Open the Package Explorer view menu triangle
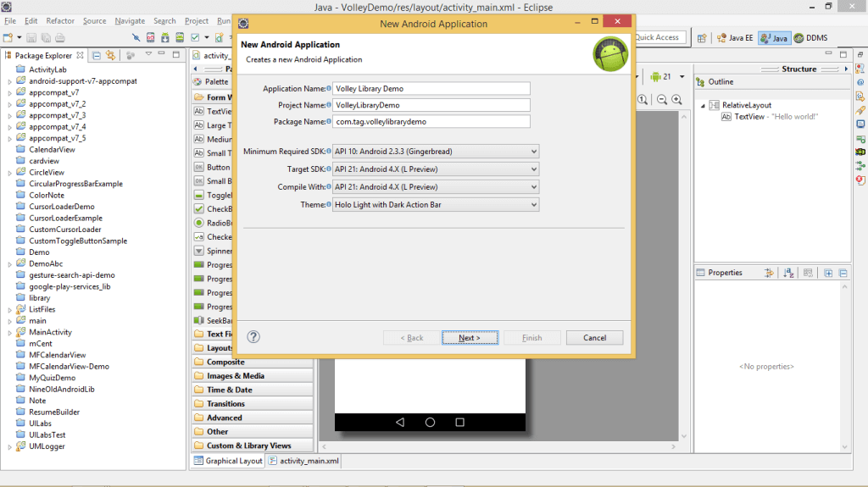868x487 pixels. point(148,54)
